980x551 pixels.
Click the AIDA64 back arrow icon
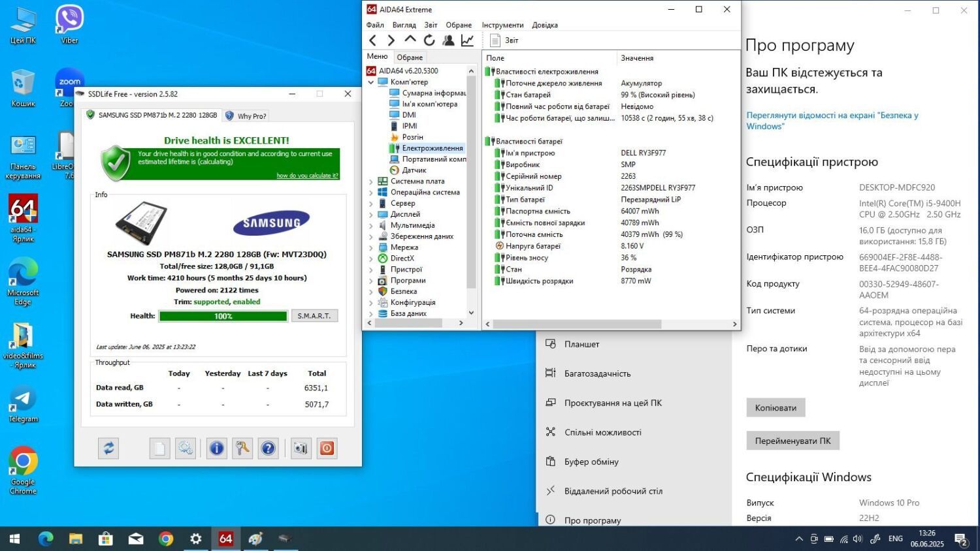(372, 40)
